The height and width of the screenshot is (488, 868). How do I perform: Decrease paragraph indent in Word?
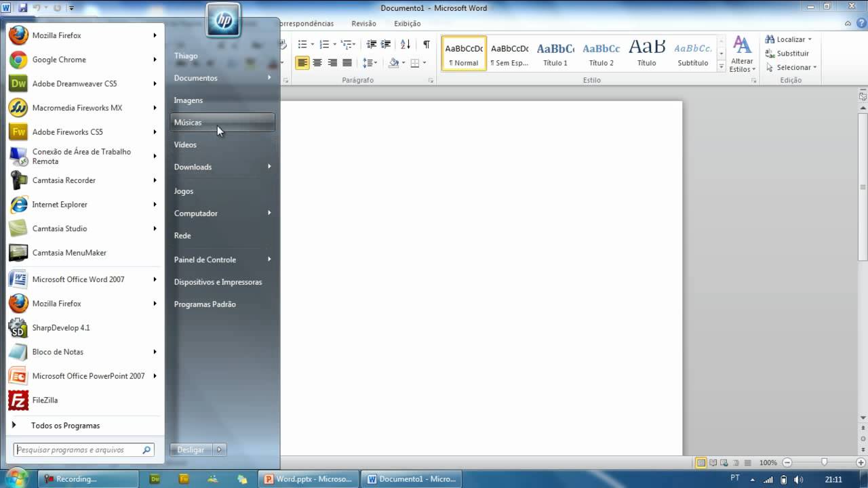coord(371,44)
